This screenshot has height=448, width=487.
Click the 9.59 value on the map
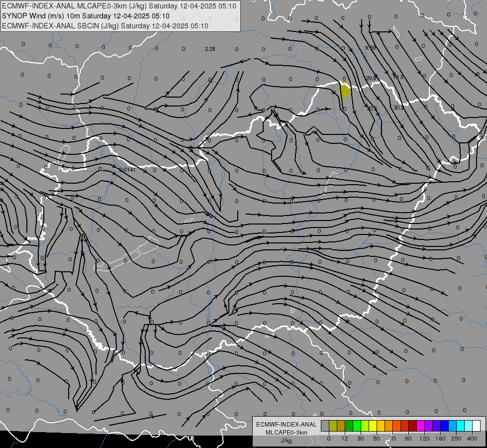(x=370, y=48)
